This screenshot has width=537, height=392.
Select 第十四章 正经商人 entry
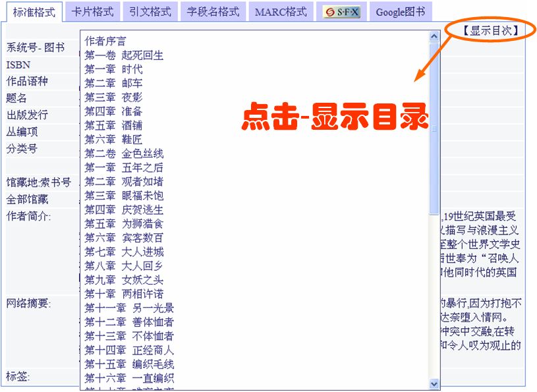pos(129,350)
